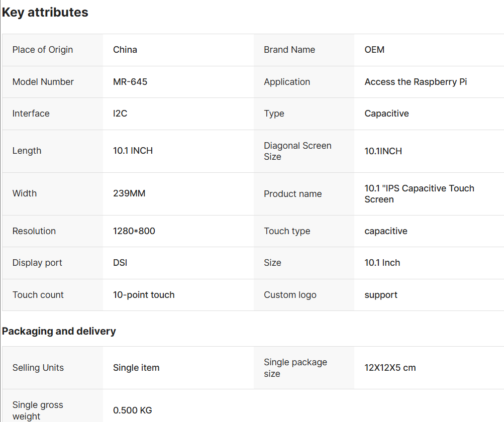
Task: Select the Single item selling units value
Action: pyautogui.click(x=136, y=368)
